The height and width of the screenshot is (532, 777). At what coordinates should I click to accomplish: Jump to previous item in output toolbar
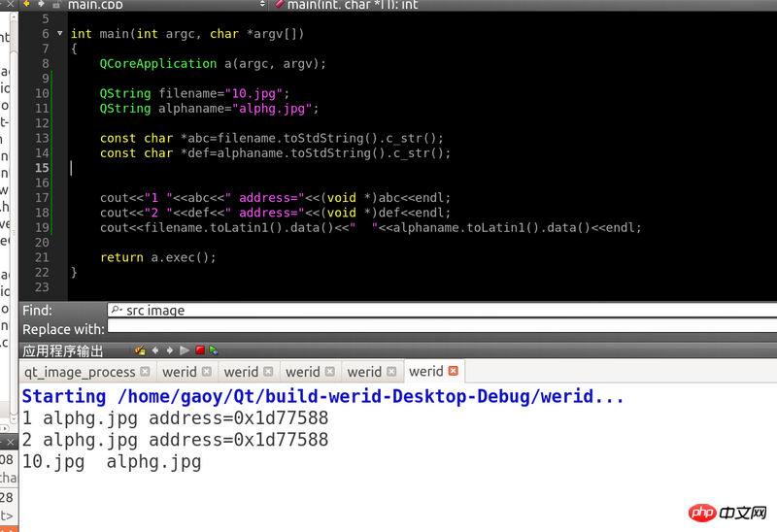coord(155,350)
